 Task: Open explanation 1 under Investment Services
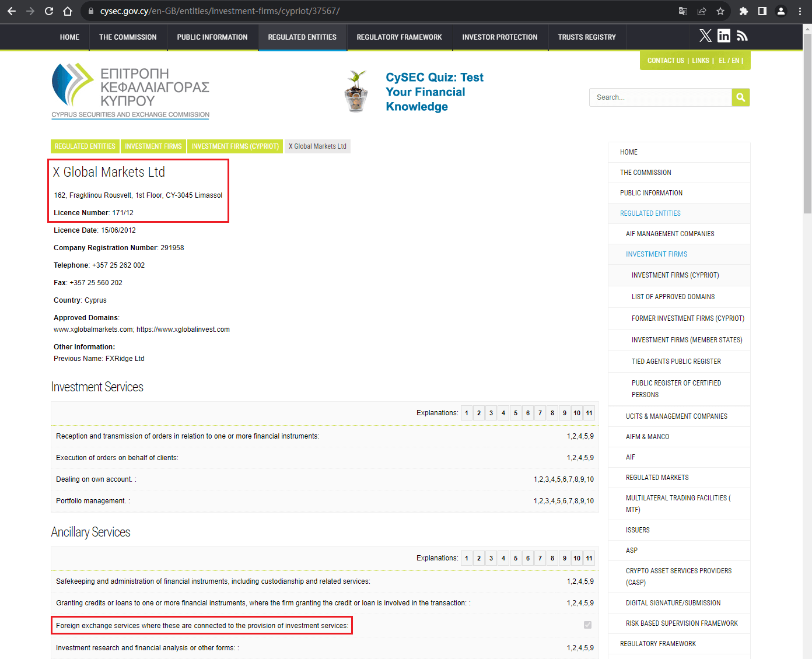point(467,413)
